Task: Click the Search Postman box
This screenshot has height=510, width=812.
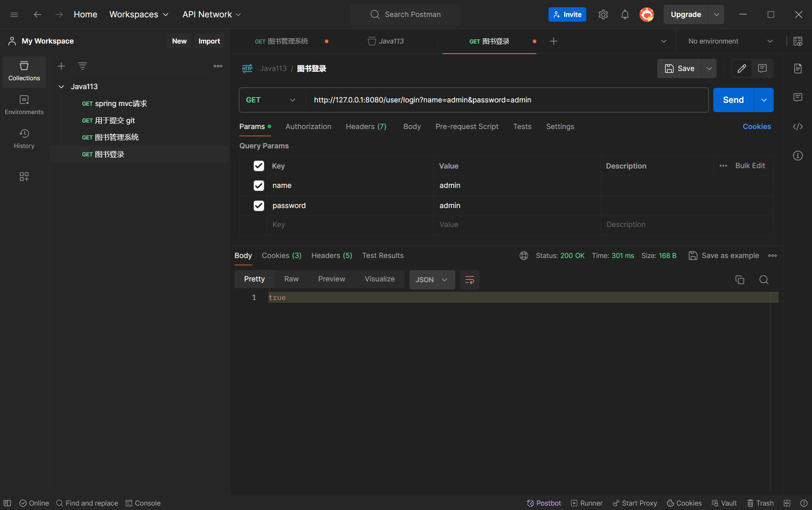Action: click(x=405, y=15)
